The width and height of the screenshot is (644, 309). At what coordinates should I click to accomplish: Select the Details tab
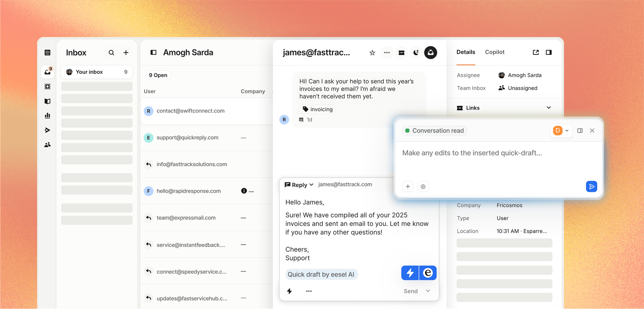[x=466, y=52]
